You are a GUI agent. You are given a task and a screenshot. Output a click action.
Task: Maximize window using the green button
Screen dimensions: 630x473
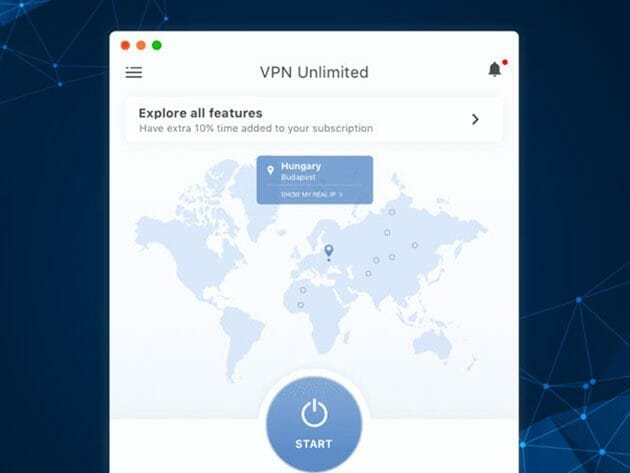(x=157, y=45)
